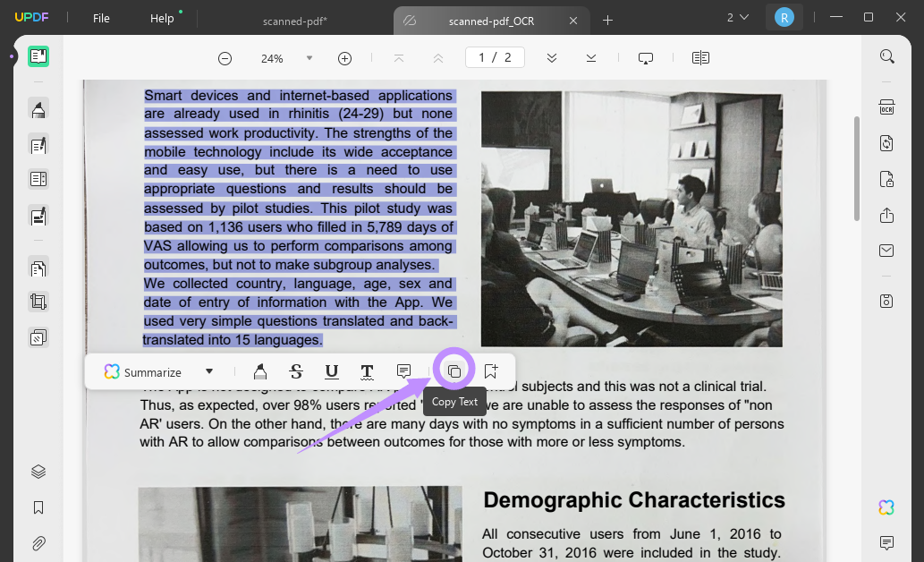Open the share via email tool
924x562 pixels.
[x=886, y=251]
